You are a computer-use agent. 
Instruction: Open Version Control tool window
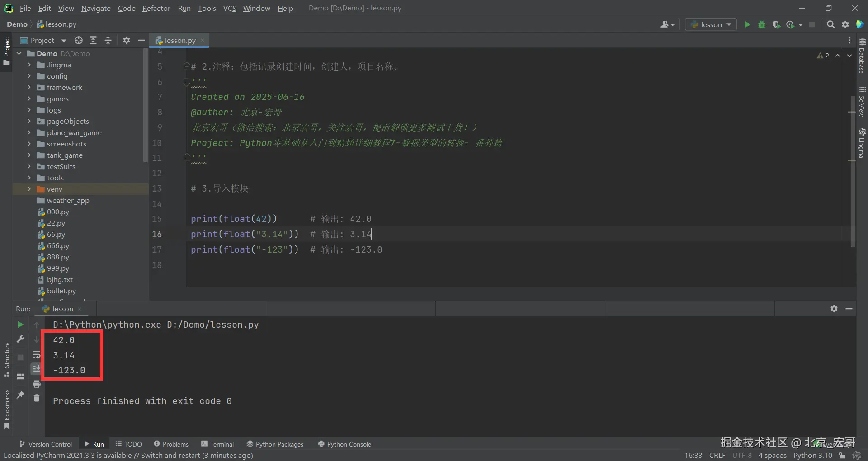[x=45, y=444]
